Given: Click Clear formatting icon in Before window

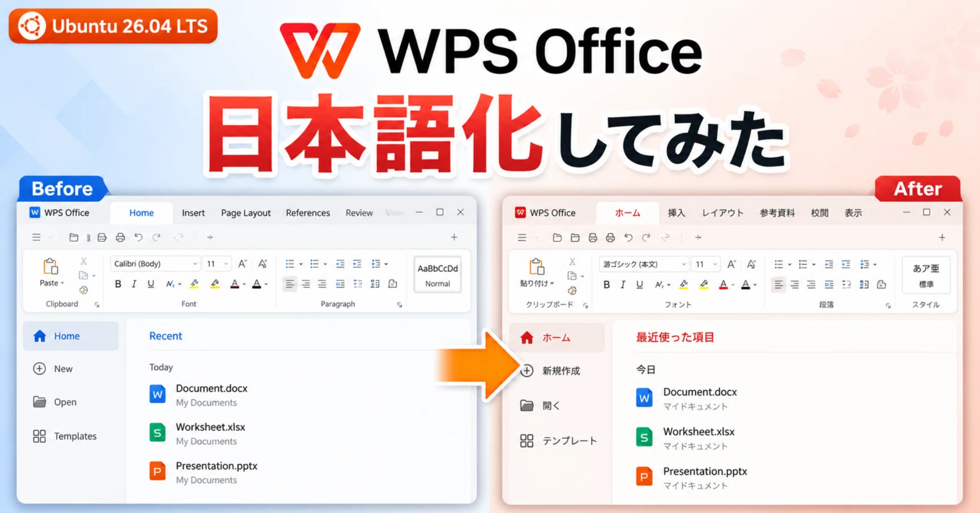Looking at the screenshot, I should [x=262, y=264].
